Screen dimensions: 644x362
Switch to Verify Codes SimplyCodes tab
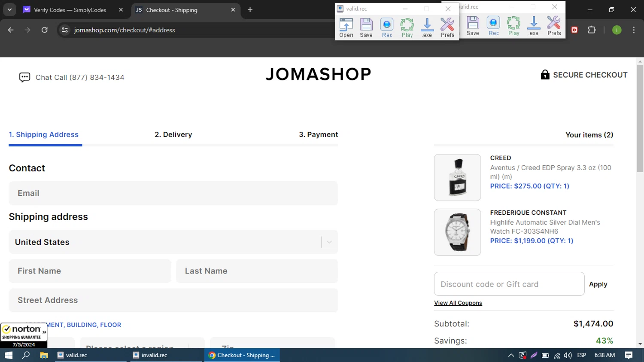point(70,10)
